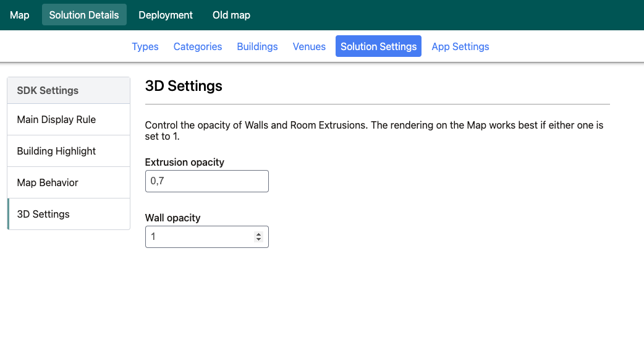Decrease Wall opacity with the down arrow
The width and height of the screenshot is (644, 337).
point(258,240)
